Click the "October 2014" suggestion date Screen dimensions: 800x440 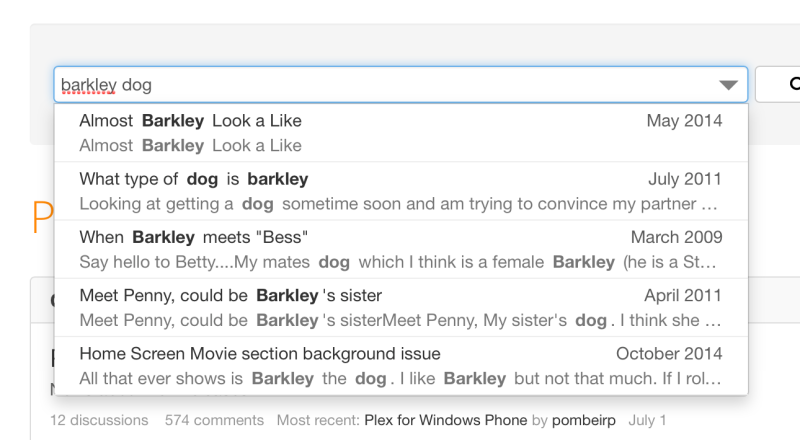(x=669, y=353)
